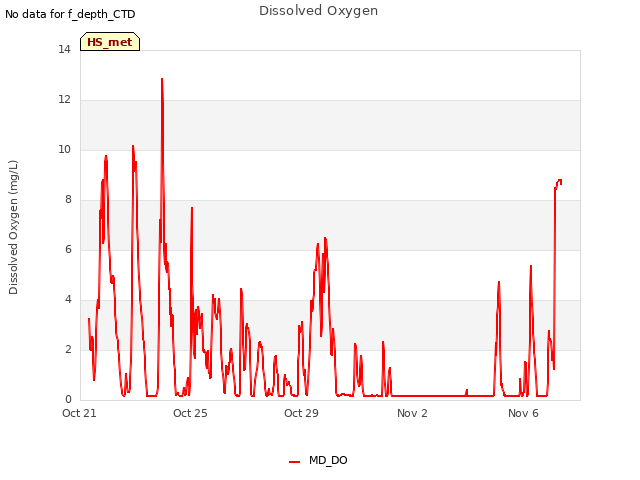Click the y-axis value 12
Screen dimensions: 640x480
pyautogui.click(x=64, y=99)
